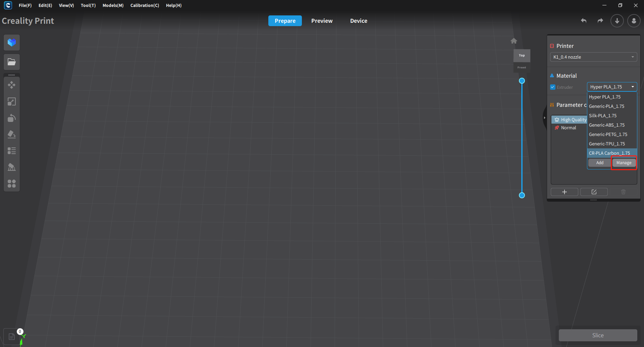The height and width of the screenshot is (347, 644).
Task: Open the Help(H) menu
Action: pyautogui.click(x=174, y=5)
